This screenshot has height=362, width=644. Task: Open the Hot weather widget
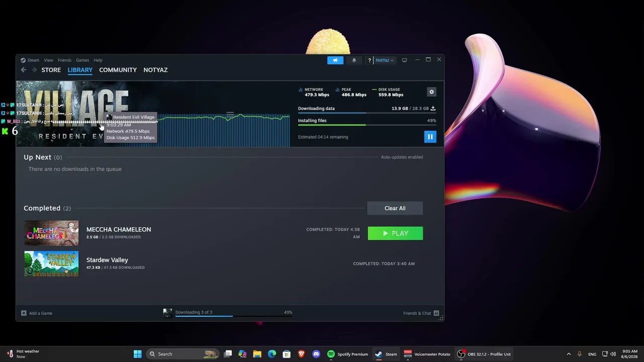coord(23,354)
